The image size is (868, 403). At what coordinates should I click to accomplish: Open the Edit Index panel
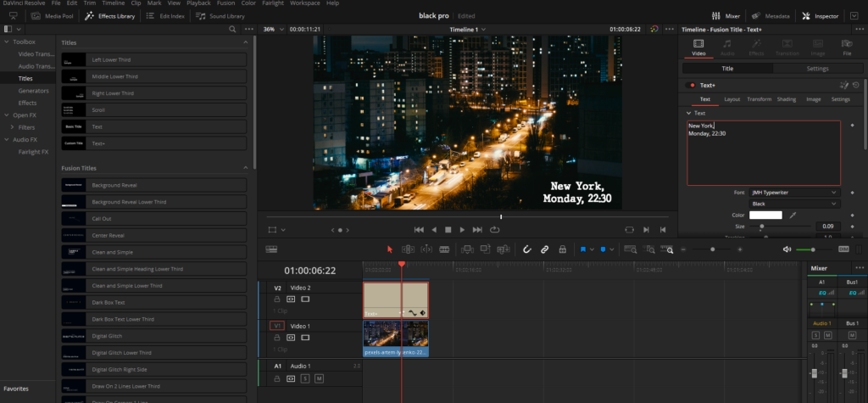(x=165, y=16)
